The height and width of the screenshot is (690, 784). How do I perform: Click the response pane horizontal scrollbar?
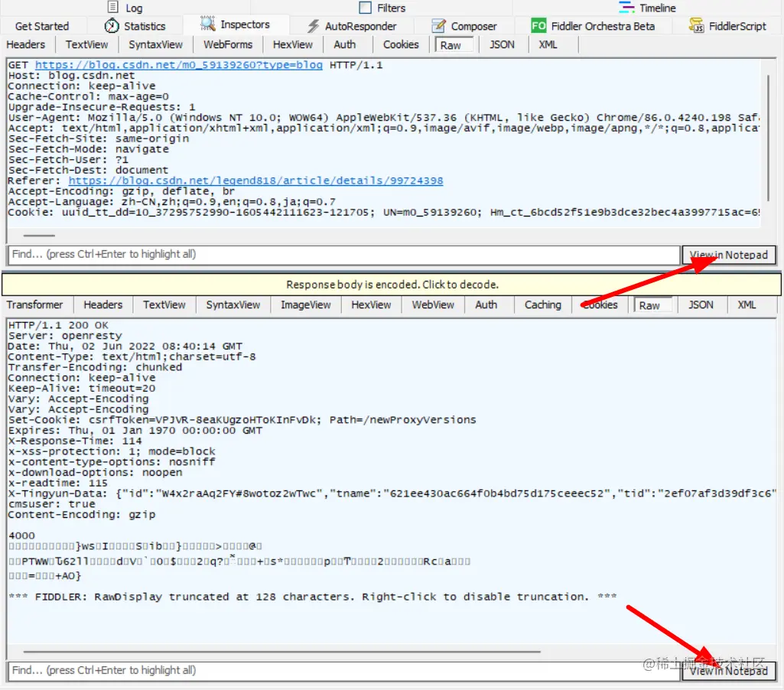point(281,652)
